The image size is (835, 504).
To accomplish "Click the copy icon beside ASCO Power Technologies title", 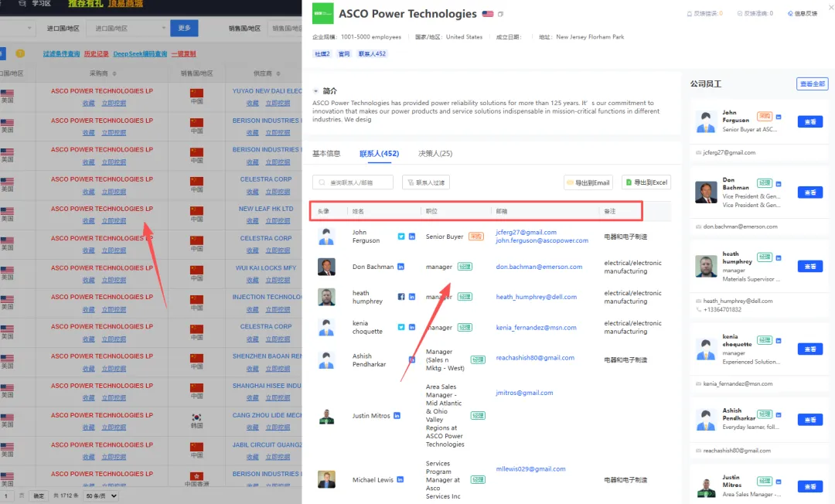I will coord(500,15).
